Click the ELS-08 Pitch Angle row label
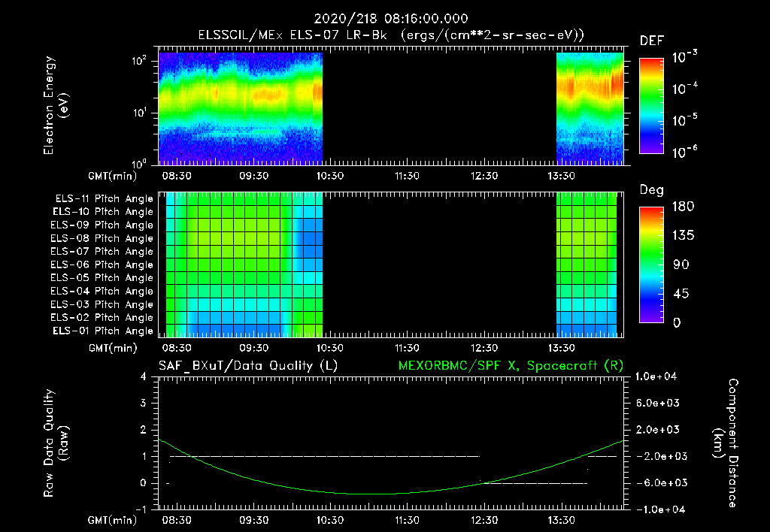This screenshot has width=770, height=532. (102, 238)
